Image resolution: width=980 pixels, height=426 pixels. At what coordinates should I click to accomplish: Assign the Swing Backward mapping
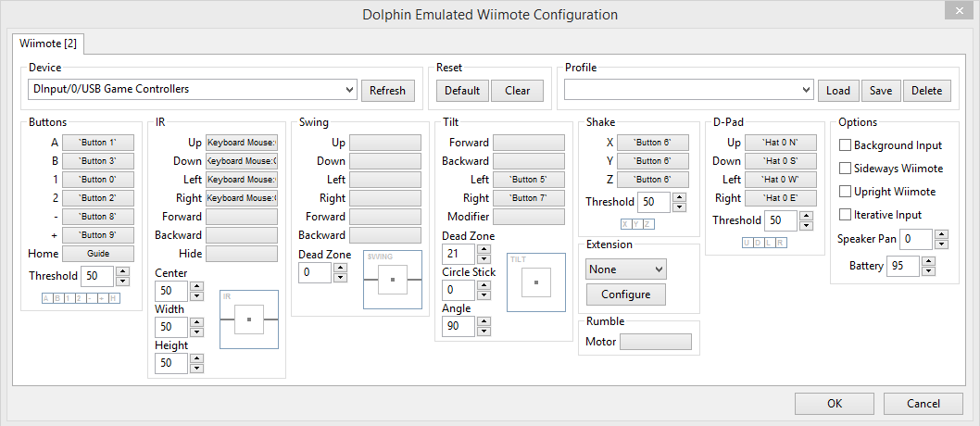pos(385,235)
